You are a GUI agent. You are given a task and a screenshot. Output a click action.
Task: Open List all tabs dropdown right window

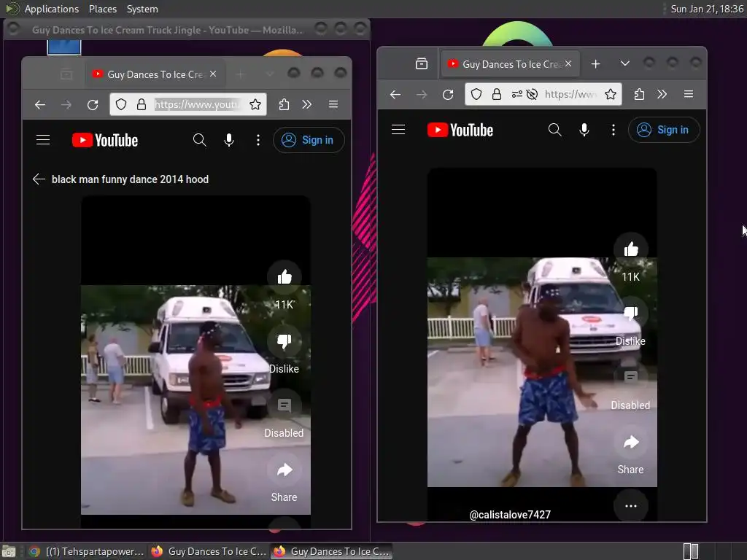click(625, 63)
